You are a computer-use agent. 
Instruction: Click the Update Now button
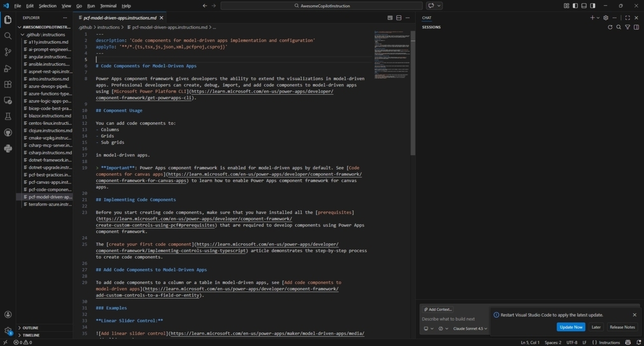point(571,327)
